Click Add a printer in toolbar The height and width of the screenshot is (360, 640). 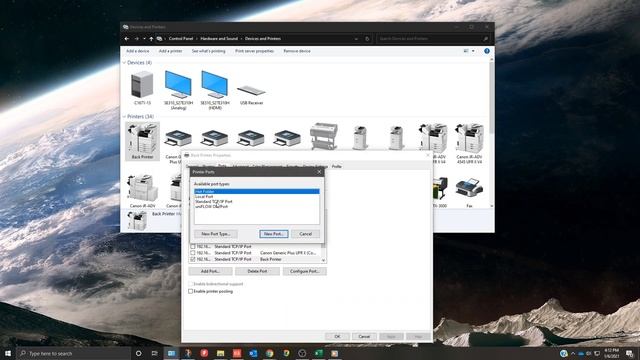tap(171, 51)
